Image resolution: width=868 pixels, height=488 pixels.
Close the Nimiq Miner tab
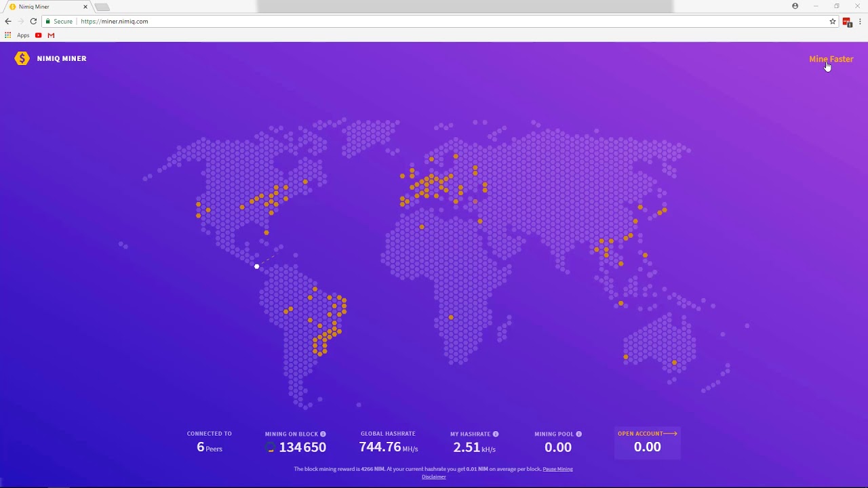[85, 7]
